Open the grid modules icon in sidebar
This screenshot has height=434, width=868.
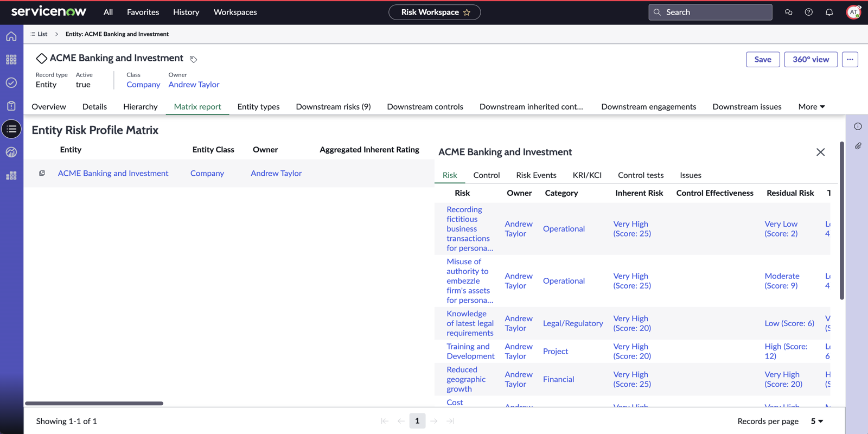click(x=11, y=59)
